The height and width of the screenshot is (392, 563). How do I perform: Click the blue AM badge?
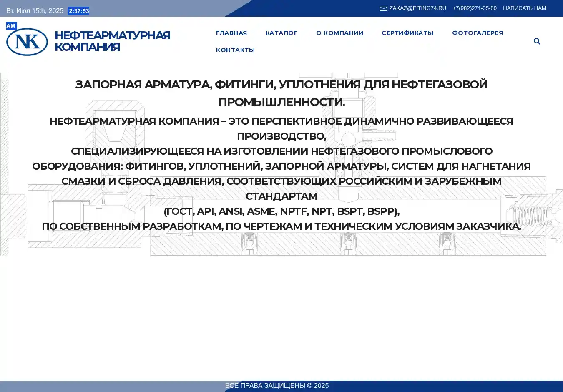click(x=11, y=26)
